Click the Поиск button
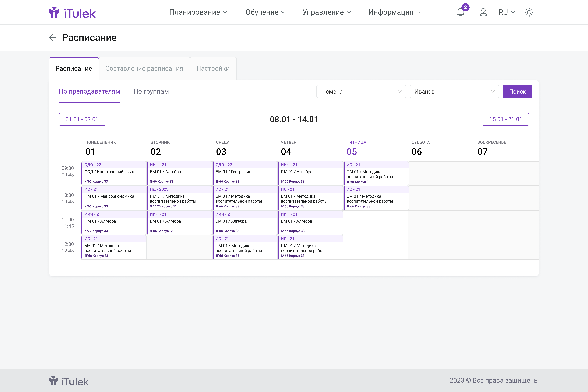 [517, 91]
